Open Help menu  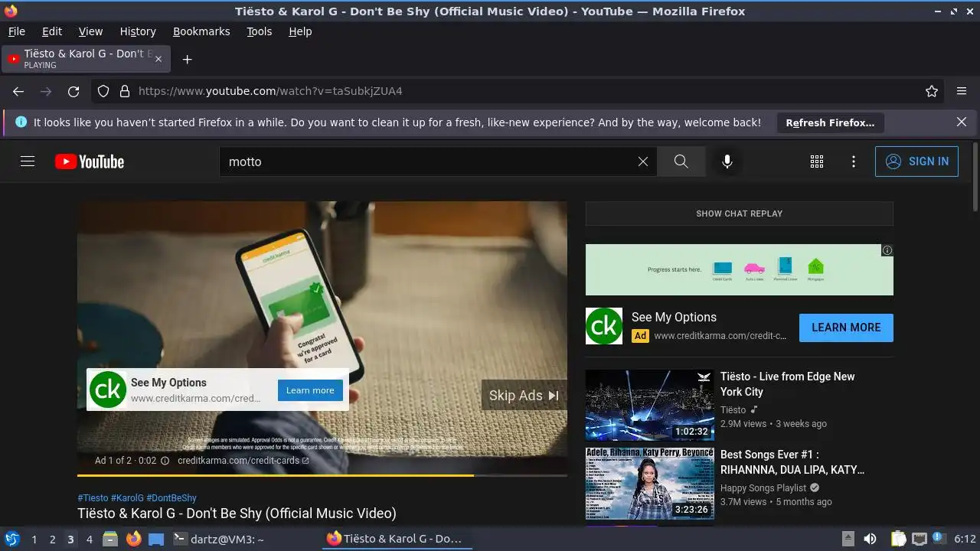[x=300, y=31]
